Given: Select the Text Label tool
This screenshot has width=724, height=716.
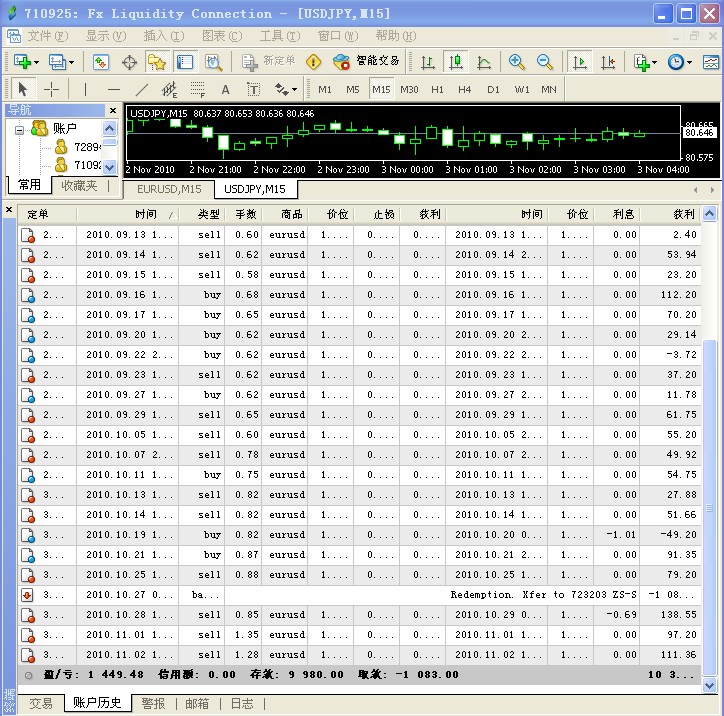Looking at the screenshot, I should point(253,89).
